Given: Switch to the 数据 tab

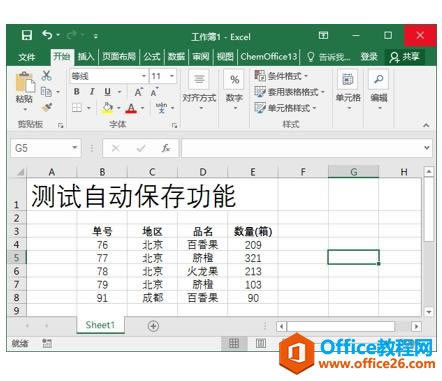Looking at the screenshot, I should click(176, 57).
